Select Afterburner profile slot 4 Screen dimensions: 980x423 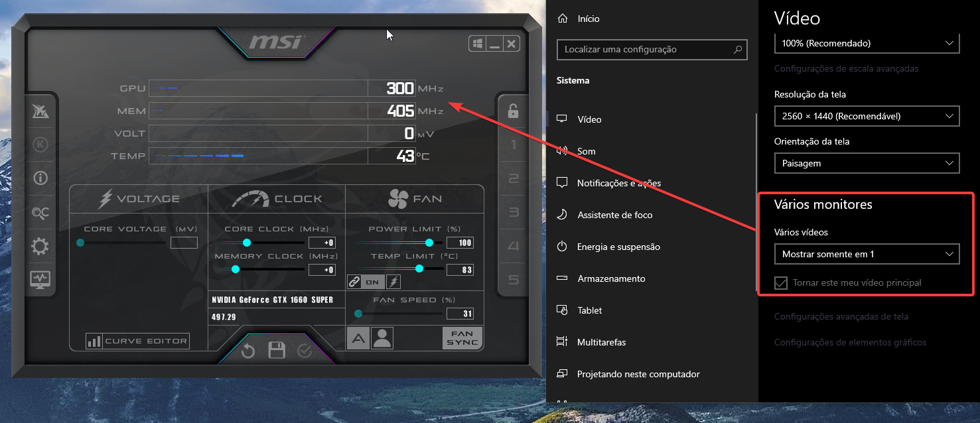coord(513,246)
